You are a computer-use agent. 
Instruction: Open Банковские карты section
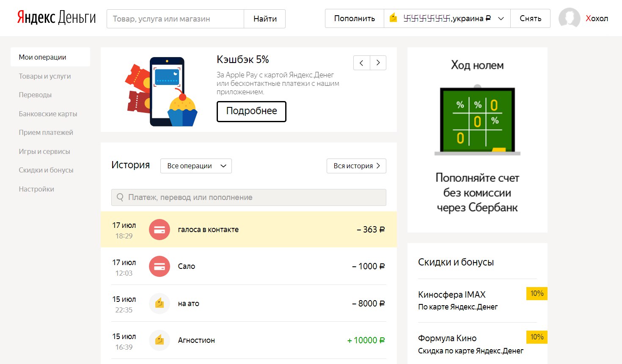(48, 114)
